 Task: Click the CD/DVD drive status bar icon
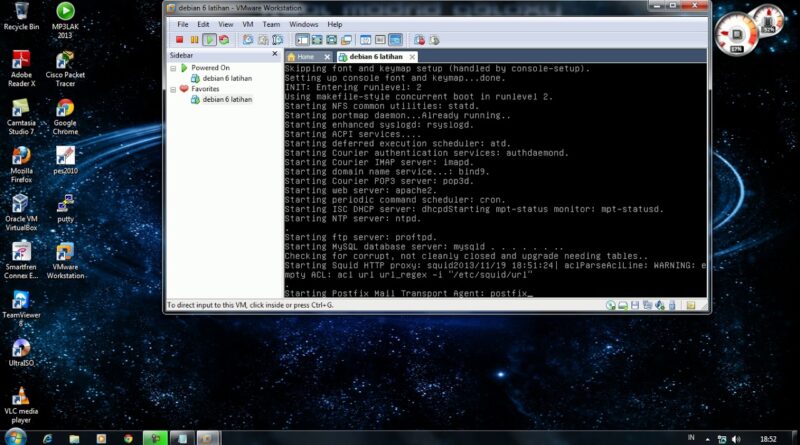pyautogui.click(x=610, y=305)
